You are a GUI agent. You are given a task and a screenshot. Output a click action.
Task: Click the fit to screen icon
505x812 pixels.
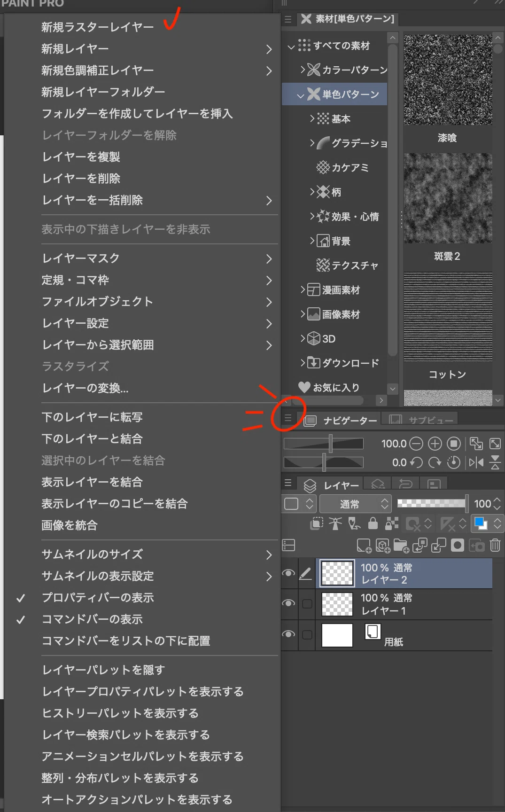click(495, 444)
